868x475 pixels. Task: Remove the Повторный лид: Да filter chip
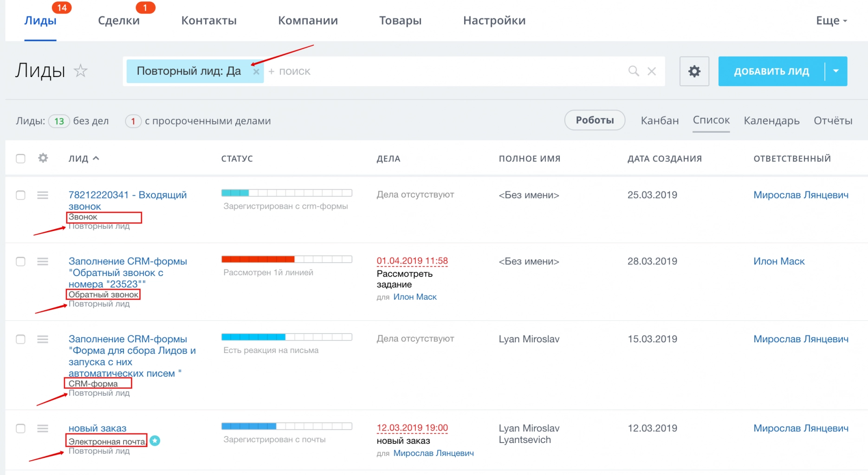pyautogui.click(x=256, y=72)
